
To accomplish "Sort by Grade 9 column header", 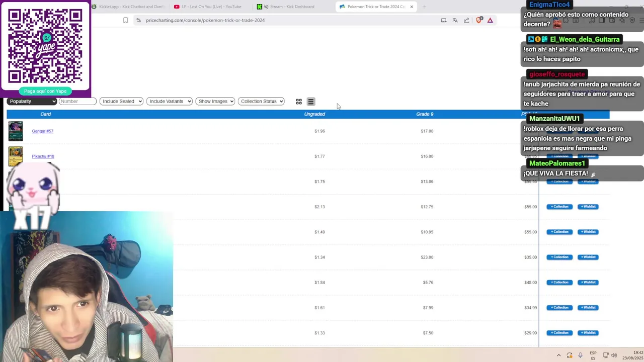I will [425, 114].
